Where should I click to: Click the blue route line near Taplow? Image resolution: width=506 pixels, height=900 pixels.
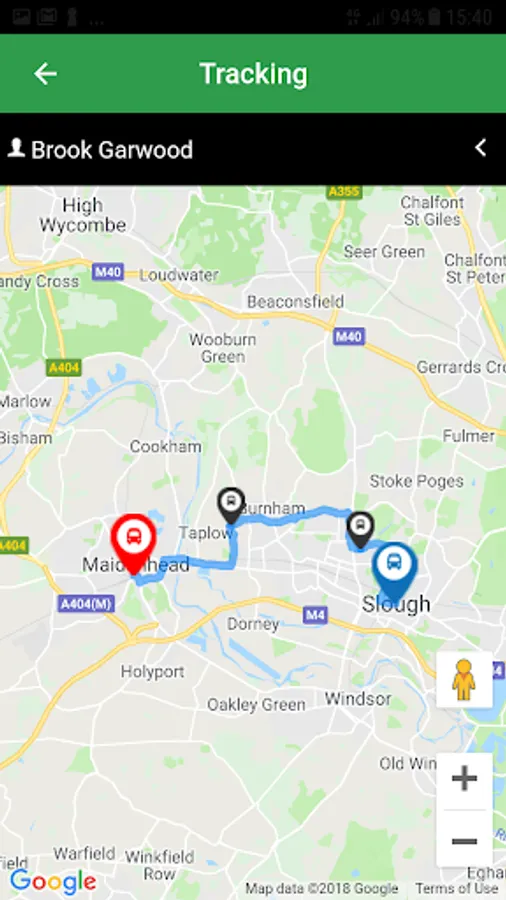click(x=232, y=549)
